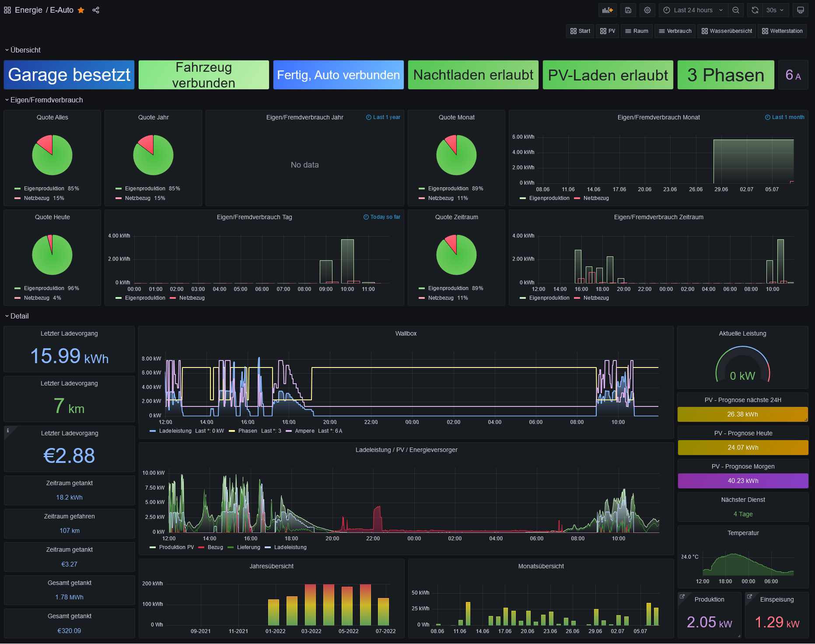Open the Raum dashboards list
This screenshot has height=644, width=815.
coord(637,31)
